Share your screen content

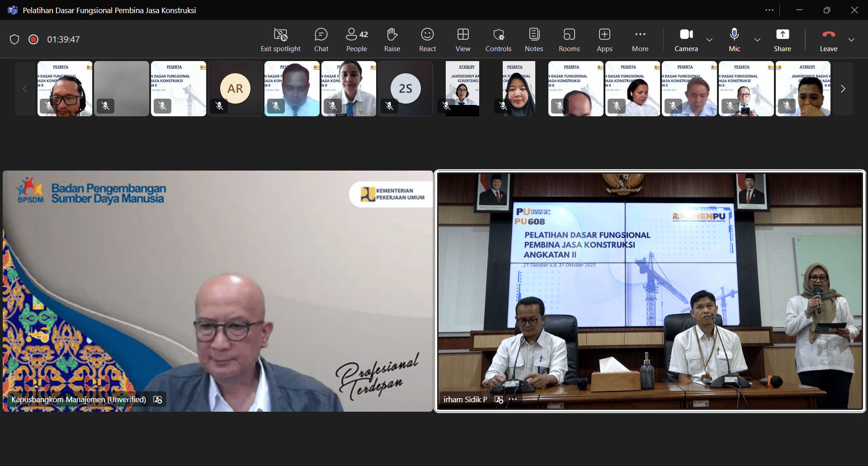click(x=782, y=40)
